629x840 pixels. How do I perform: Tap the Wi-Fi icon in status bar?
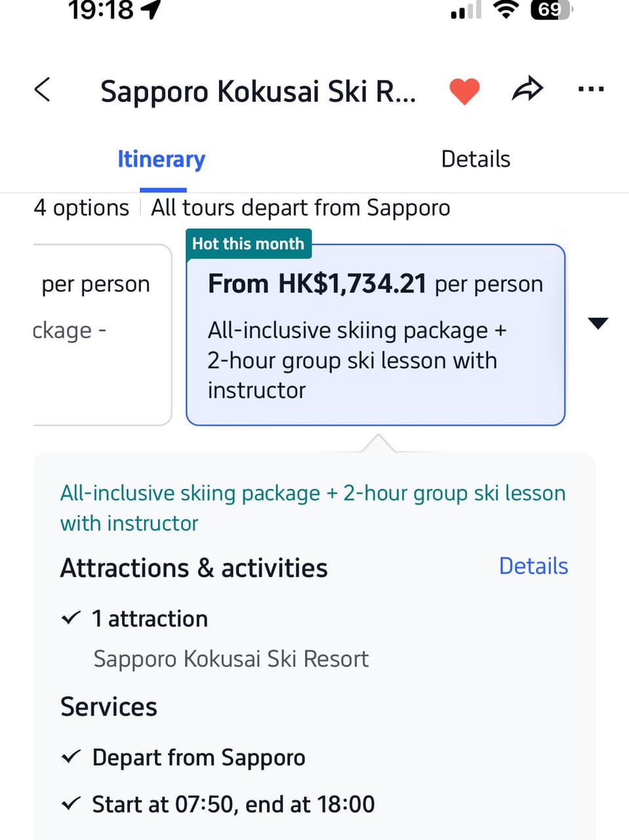click(x=506, y=9)
